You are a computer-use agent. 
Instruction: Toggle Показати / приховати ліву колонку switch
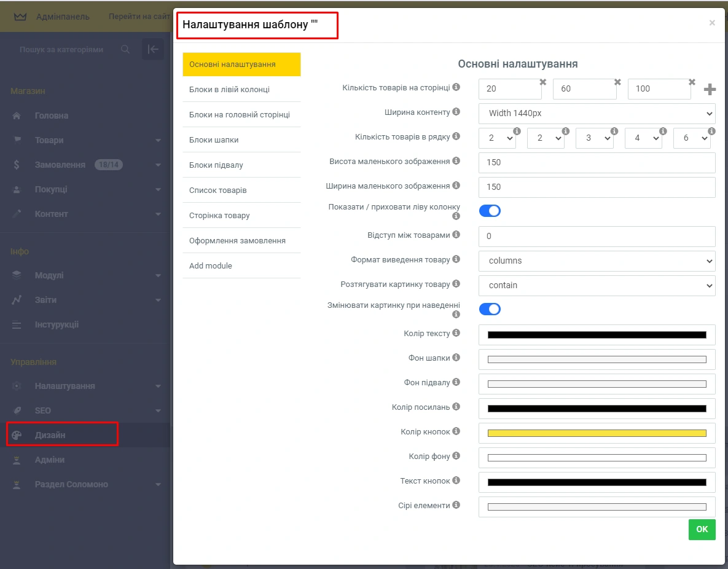tap(490, 211)
